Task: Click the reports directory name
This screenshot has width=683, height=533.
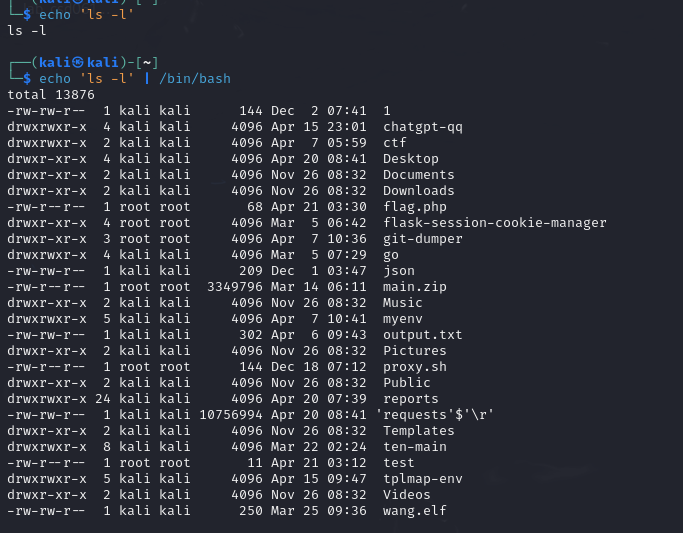Action: tap(410, 399)
